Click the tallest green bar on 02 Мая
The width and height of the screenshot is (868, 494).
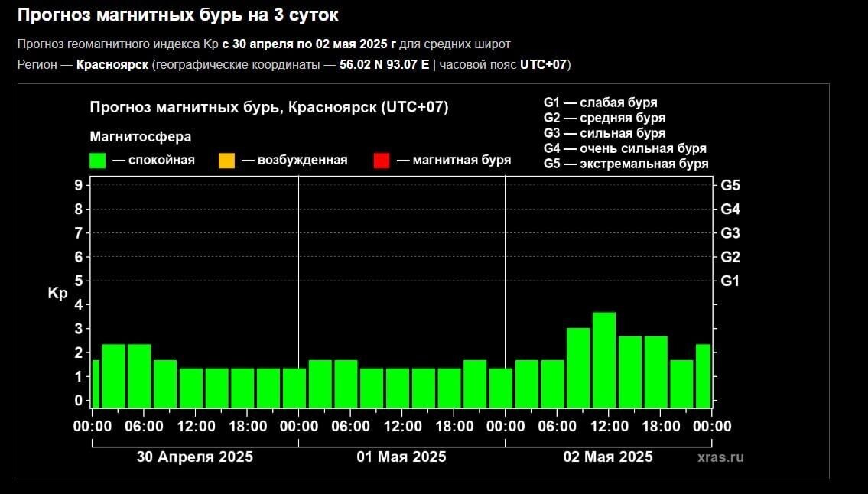[x=604, y=360]
